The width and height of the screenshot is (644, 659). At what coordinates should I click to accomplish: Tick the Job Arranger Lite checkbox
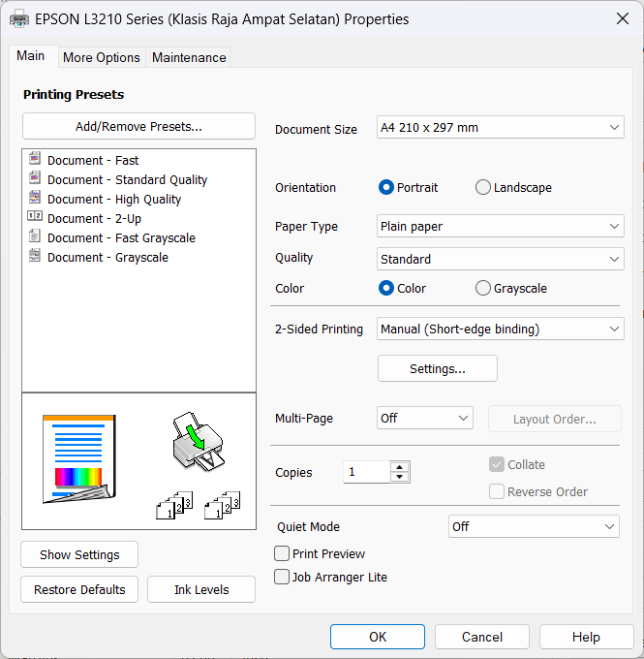coord(282,578)
